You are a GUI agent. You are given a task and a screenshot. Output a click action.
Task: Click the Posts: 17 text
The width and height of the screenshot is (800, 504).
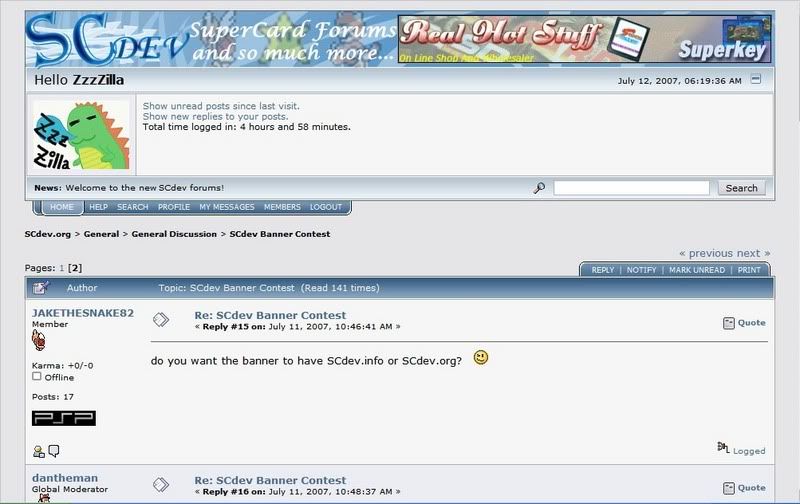tap(53, 396)
